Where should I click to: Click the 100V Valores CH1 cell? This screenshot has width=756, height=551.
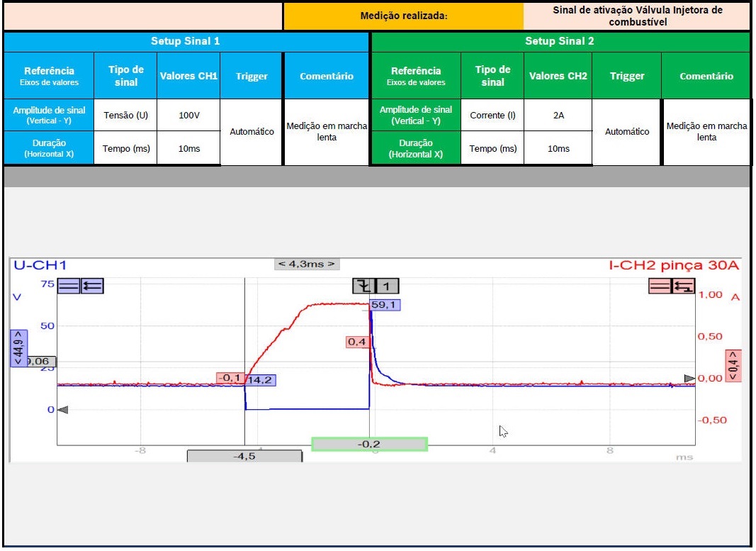coord(188,115)
